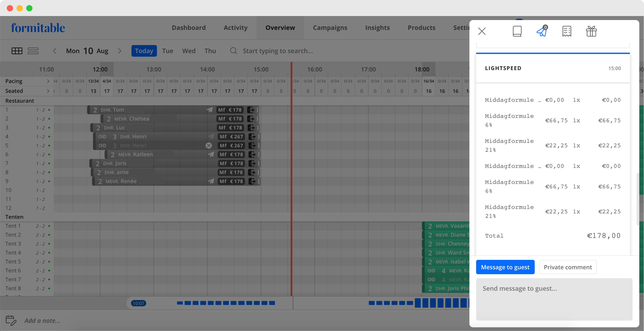Click checkout icon on Chelsea's reservation
Screen dimensions: 644x331
pos(250,119)
